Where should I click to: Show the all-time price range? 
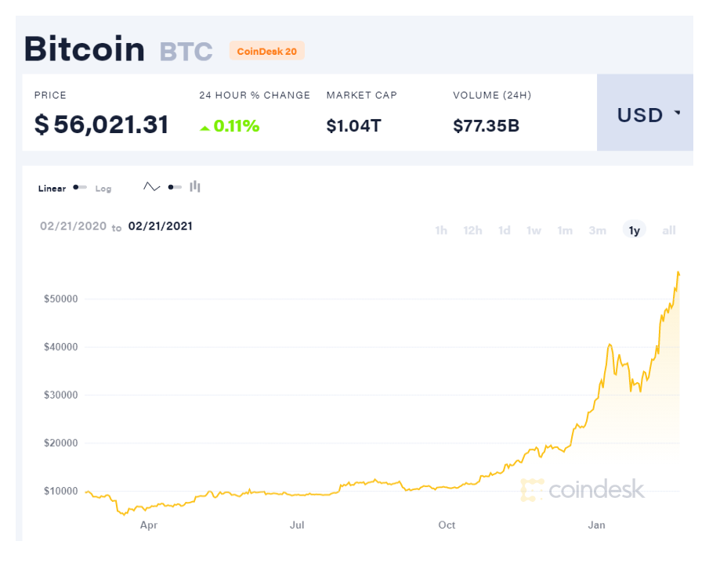tap(669, 230)
